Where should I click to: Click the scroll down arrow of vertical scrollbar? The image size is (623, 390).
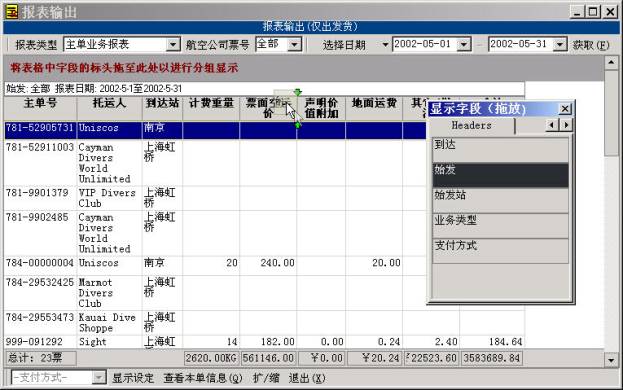611,360
